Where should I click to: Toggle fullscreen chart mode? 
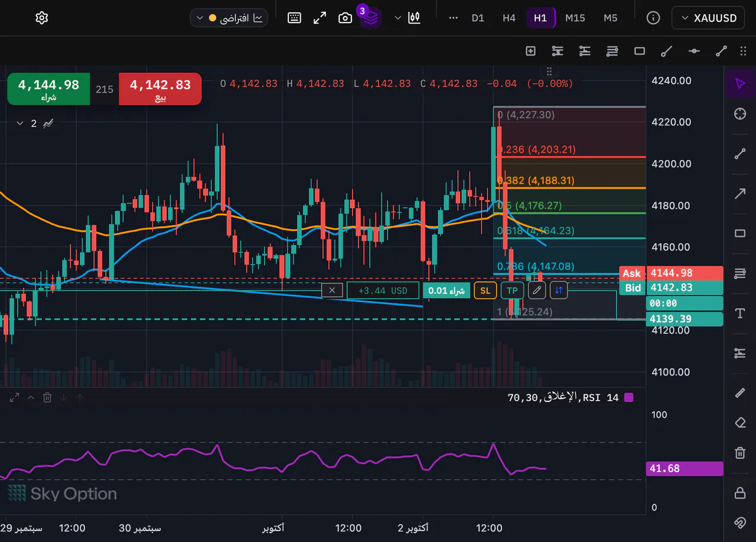click(x=320, y=18)
